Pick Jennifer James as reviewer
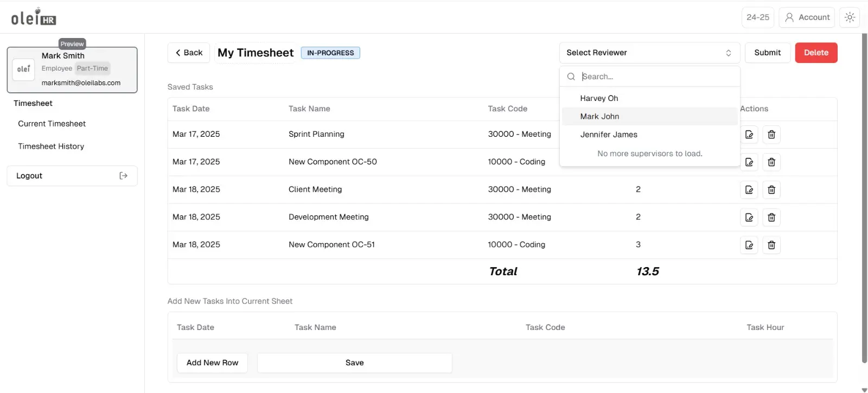The width and height of the screenshot is (868, 393). (609, 135)
